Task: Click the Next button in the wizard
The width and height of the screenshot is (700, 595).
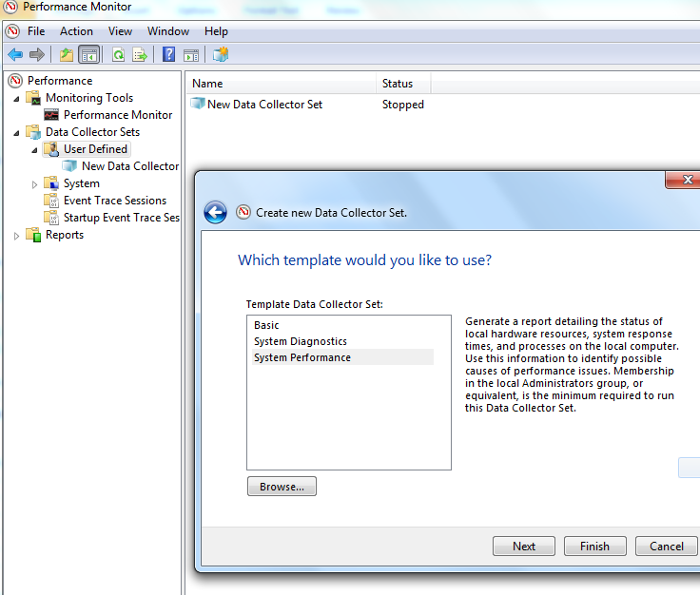Action: pos(523,547)
